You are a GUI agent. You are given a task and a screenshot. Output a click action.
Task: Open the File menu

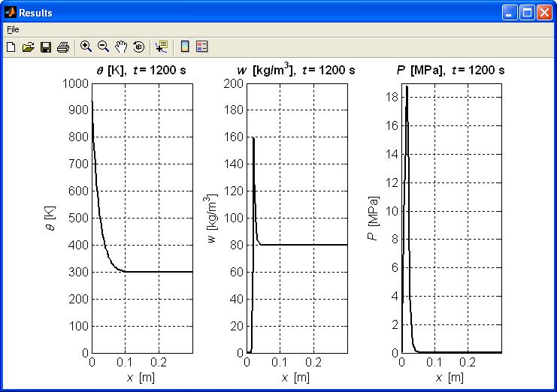click(13, 29)
